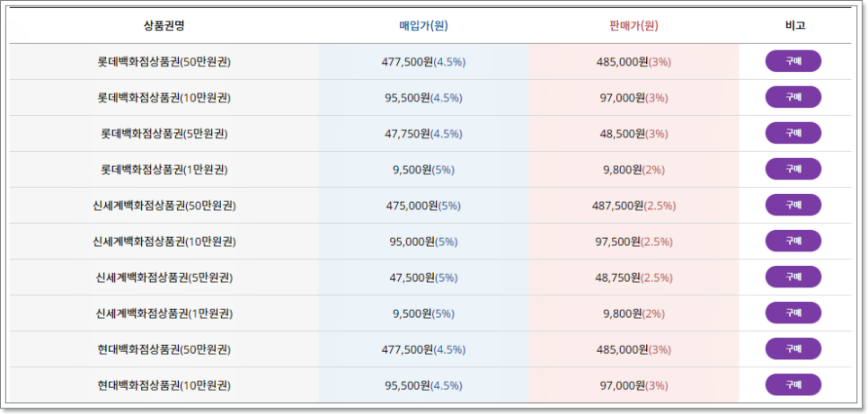Click the 판매가 97,500원(2.5%) cell

coord(633,242)
